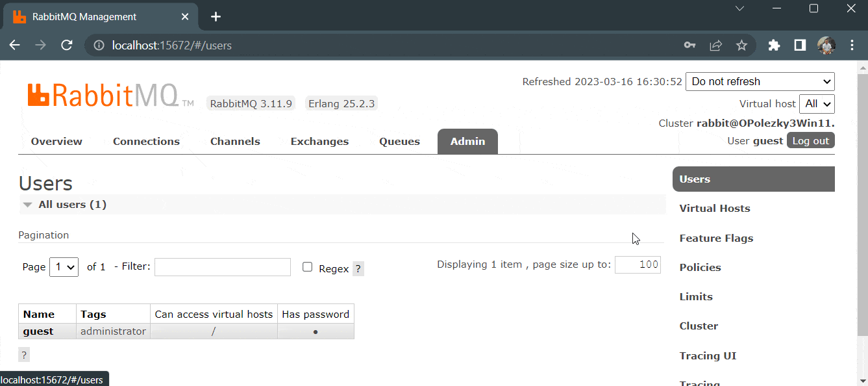
Task: Click the Log out button
Action: pos(811,140)
